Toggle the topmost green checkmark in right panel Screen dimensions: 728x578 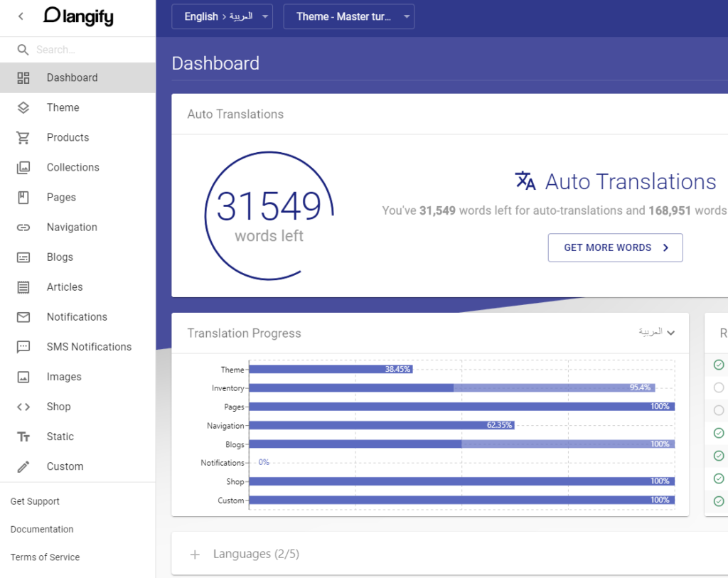pyautogui.click(x=718, y=365)
